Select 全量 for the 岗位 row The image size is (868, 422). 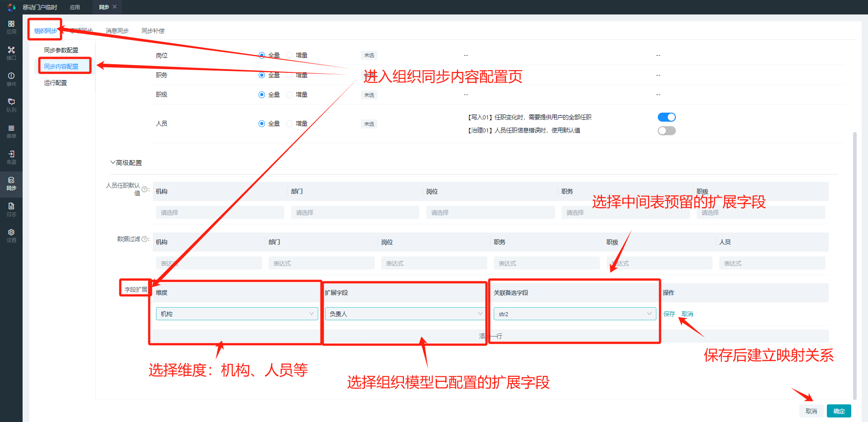click(x=261, y=55)
